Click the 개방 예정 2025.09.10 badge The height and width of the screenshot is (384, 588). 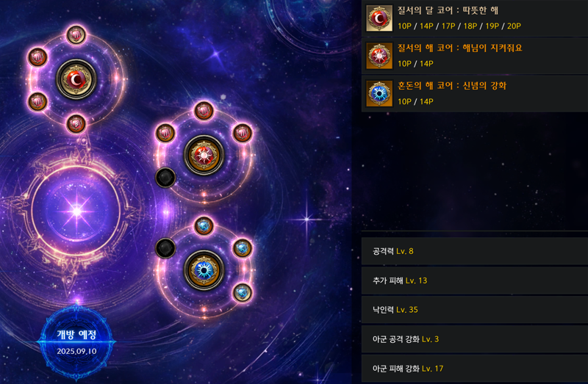tap(76, 342)
